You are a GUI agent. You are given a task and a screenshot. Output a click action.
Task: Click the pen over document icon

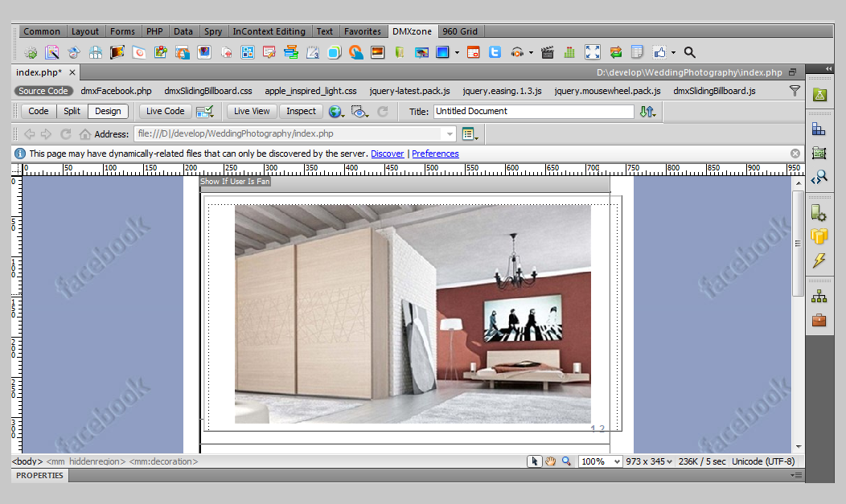coord(269,52)
